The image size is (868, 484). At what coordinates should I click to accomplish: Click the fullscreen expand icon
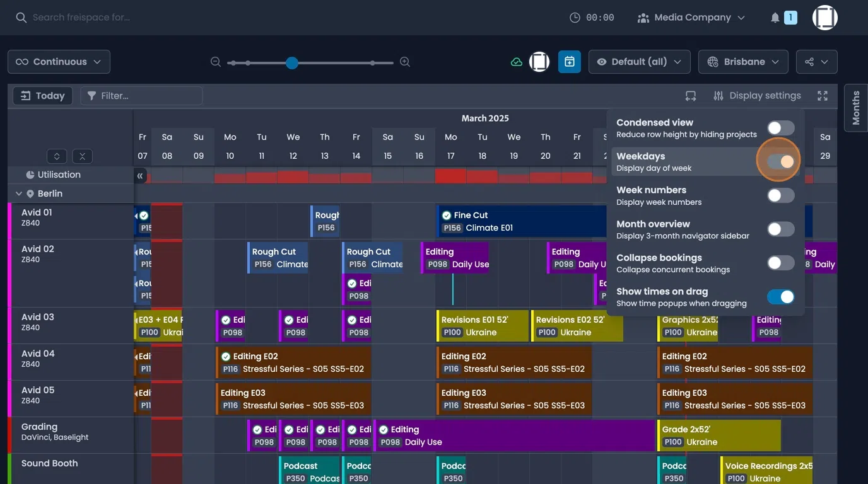pos(823,96)
